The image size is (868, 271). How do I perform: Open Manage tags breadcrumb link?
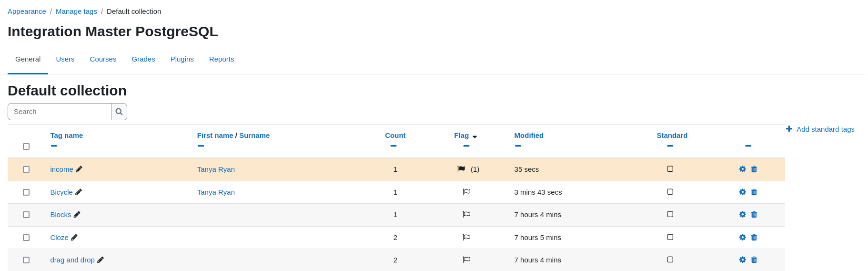pyautogui.click(x=76, y=11)
